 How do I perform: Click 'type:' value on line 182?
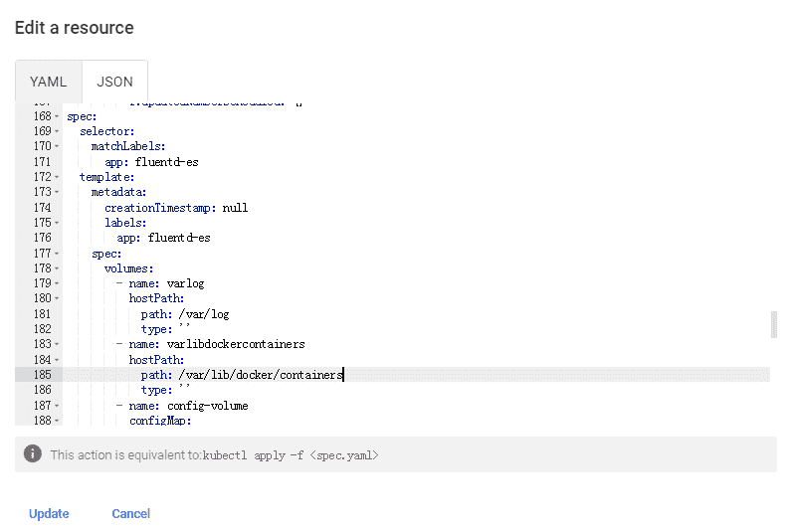coord(184,327)
